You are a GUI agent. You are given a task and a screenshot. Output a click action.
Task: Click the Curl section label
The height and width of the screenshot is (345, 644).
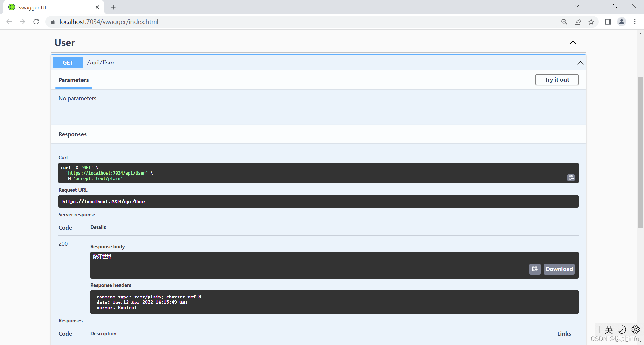63,158
